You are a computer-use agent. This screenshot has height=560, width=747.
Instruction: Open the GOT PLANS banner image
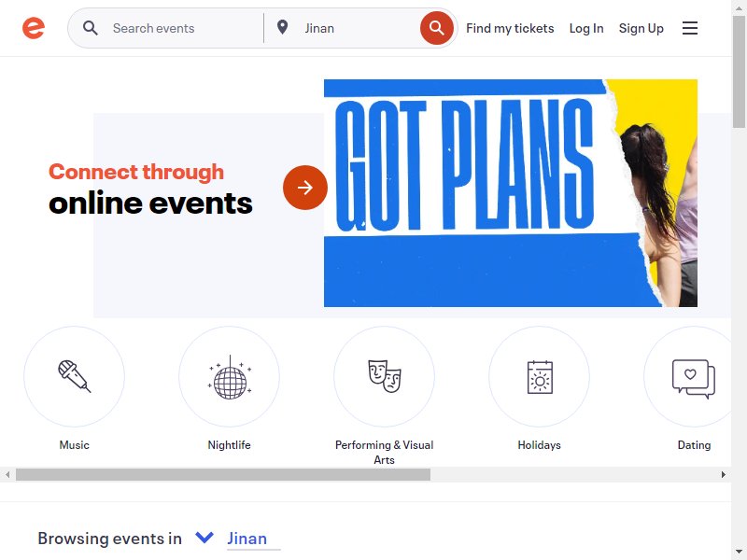point(510,193)
